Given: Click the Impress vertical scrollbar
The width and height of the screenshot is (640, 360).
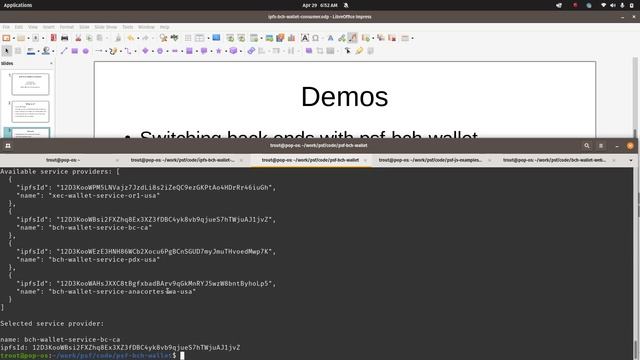Looking at the screenshot, I should point(635,97).
